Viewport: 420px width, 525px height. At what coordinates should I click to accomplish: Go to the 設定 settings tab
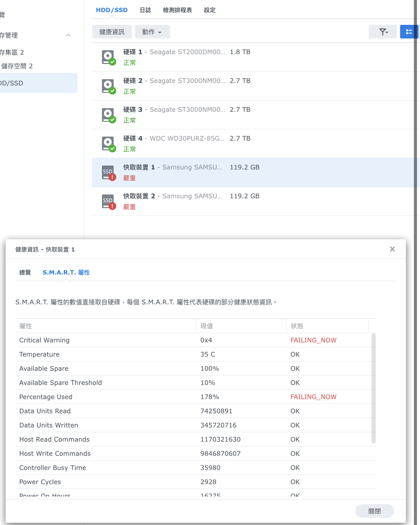pos(209,10)
